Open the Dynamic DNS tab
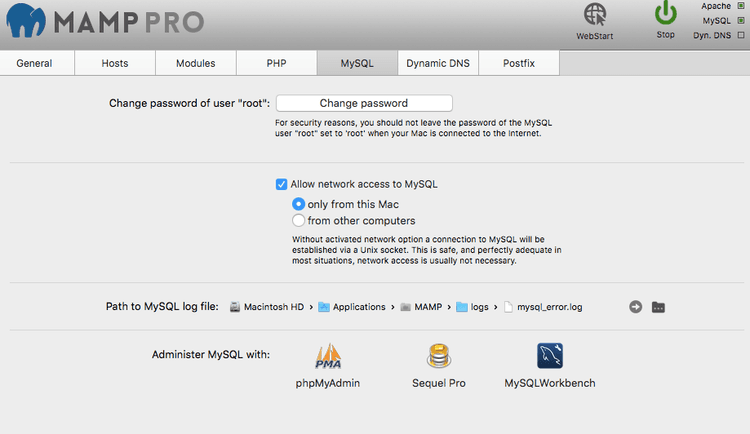This screenshot has width=750, height=434. coord(438,63)
